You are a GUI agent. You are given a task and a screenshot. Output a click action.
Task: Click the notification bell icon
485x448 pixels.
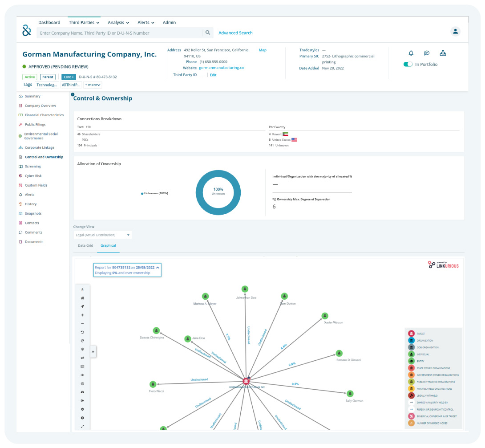click(x=411, y=53)
